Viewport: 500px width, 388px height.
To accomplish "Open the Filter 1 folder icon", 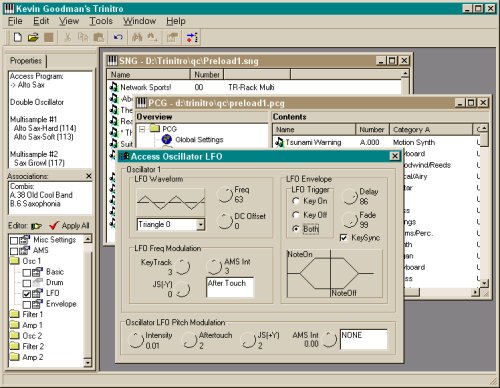I will point(14,314).
